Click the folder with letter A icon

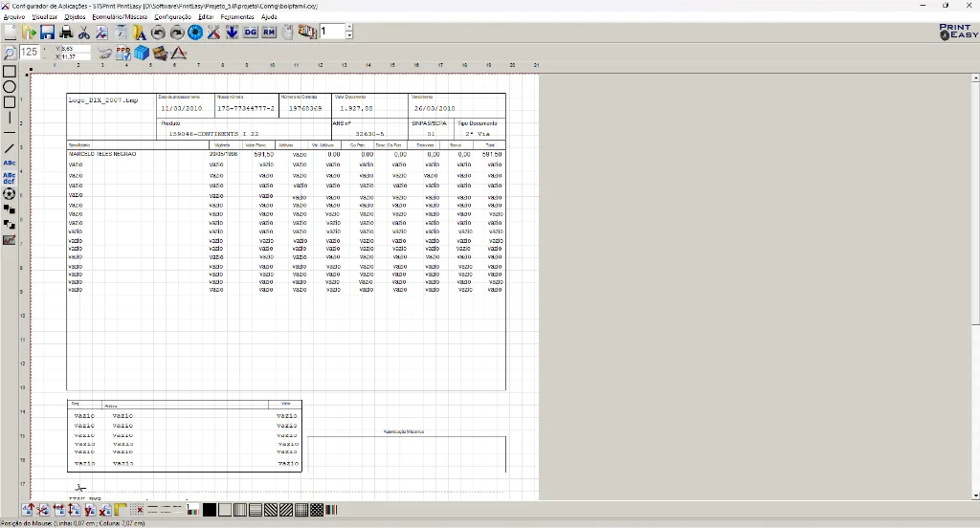[x=140, y=32]
